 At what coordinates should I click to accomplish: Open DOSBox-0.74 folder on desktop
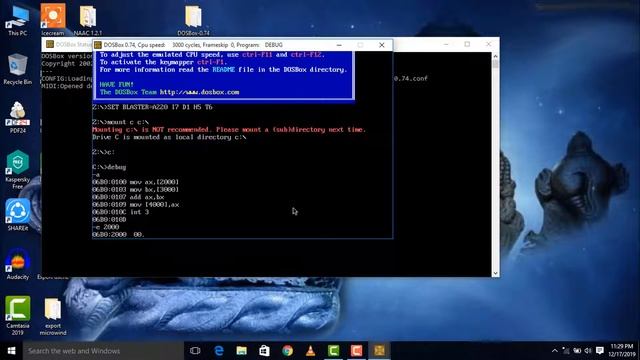click(x=193, y=20)
